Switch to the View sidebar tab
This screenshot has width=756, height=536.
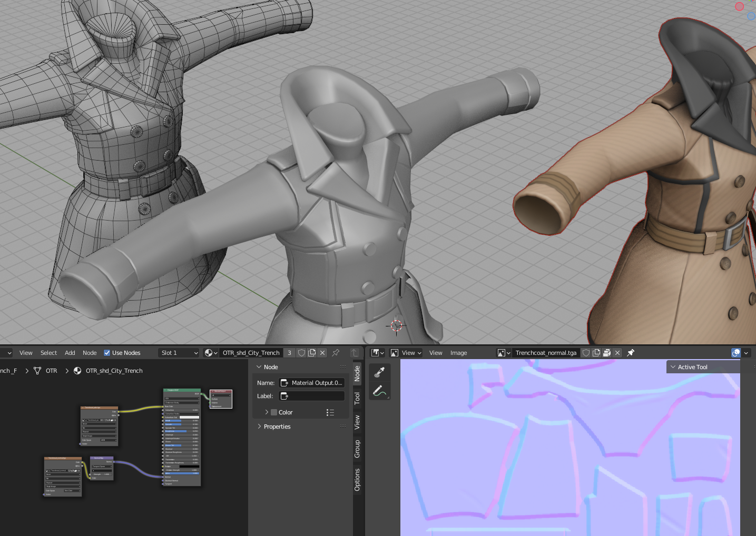pos(357,422)
